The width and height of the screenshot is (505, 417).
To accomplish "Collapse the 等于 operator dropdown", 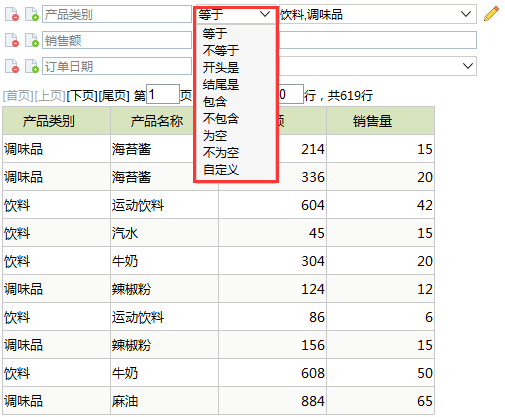I will 265,14.
